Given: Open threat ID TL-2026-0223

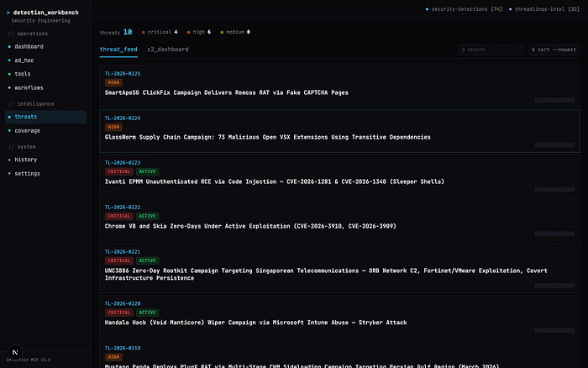Looking at the screenshot, I should 123,162.
